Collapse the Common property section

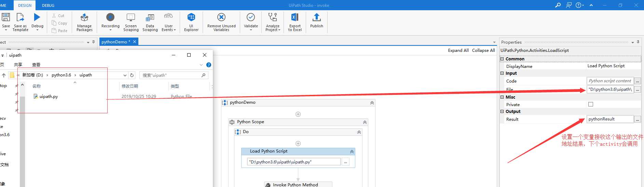(x=502, y=59)
